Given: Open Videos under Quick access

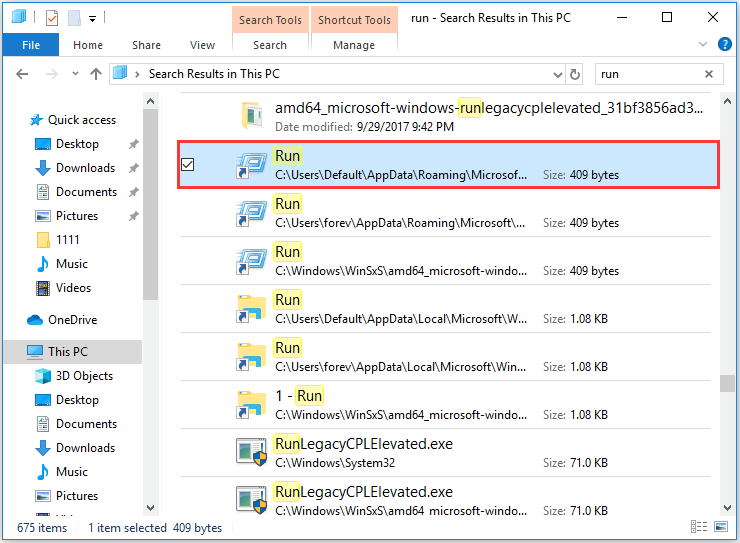Looking at the screenshot, I should tap(63, 288).
